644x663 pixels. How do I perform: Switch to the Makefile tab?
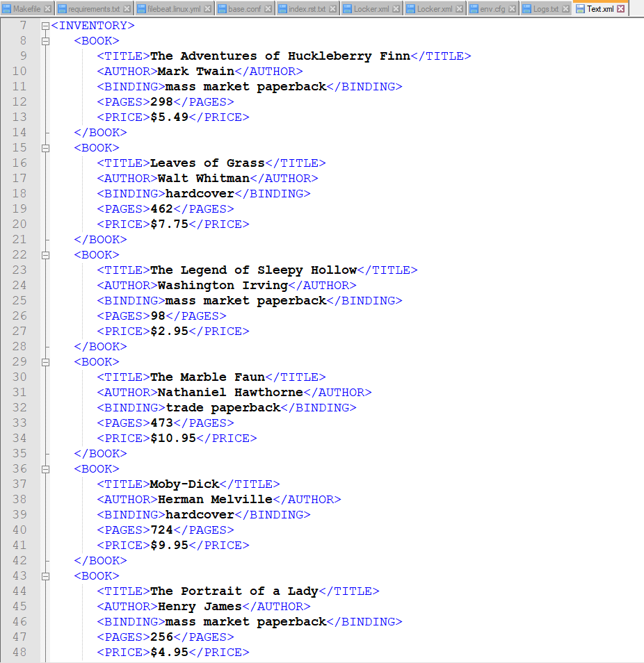coord(26,9)
